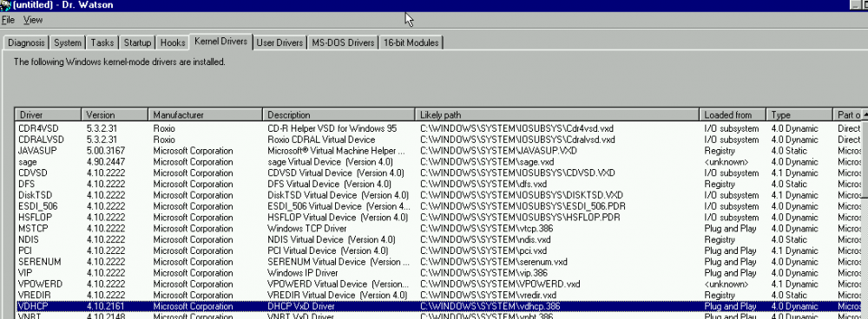The image size is (868, 319).
Task: Click the CD-R Helper VSD for Windows 95 description
Action: click(332, 128)
